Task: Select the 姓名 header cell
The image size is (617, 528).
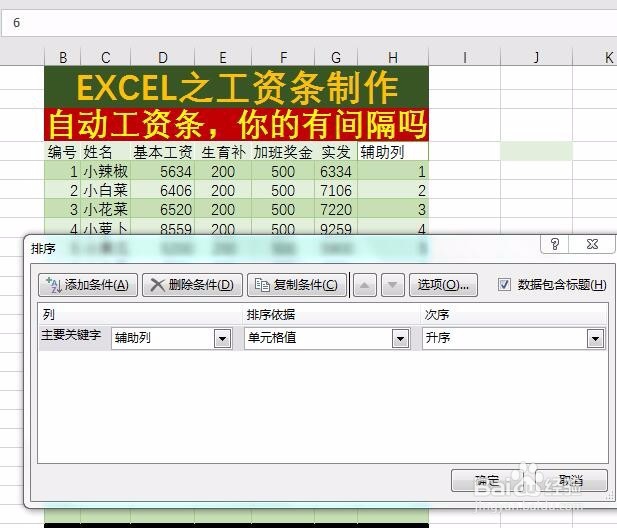Action: [105, 151]
